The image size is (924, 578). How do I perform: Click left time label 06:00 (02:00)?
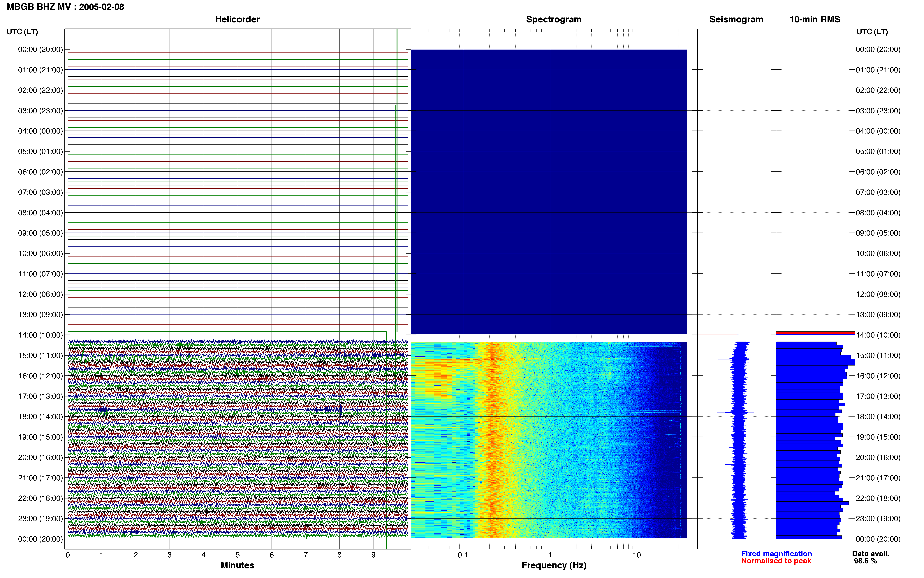click(41, 172)
